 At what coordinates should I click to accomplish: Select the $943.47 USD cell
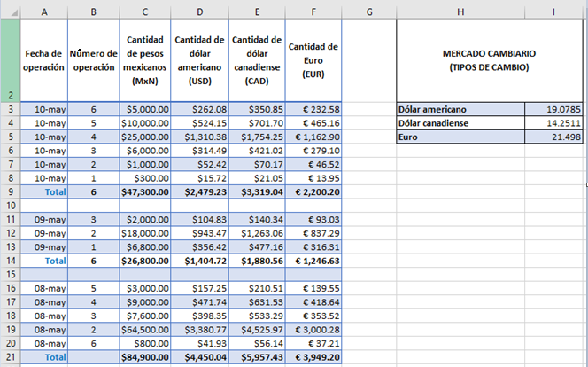(200, 233)
